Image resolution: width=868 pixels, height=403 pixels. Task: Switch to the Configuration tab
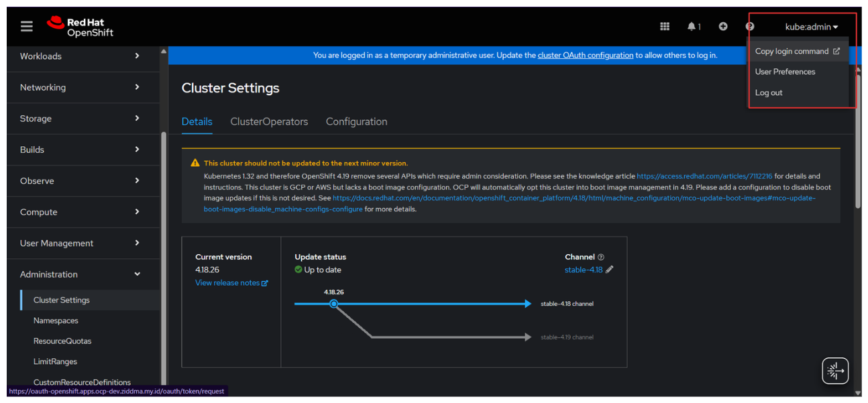point(356,121)
